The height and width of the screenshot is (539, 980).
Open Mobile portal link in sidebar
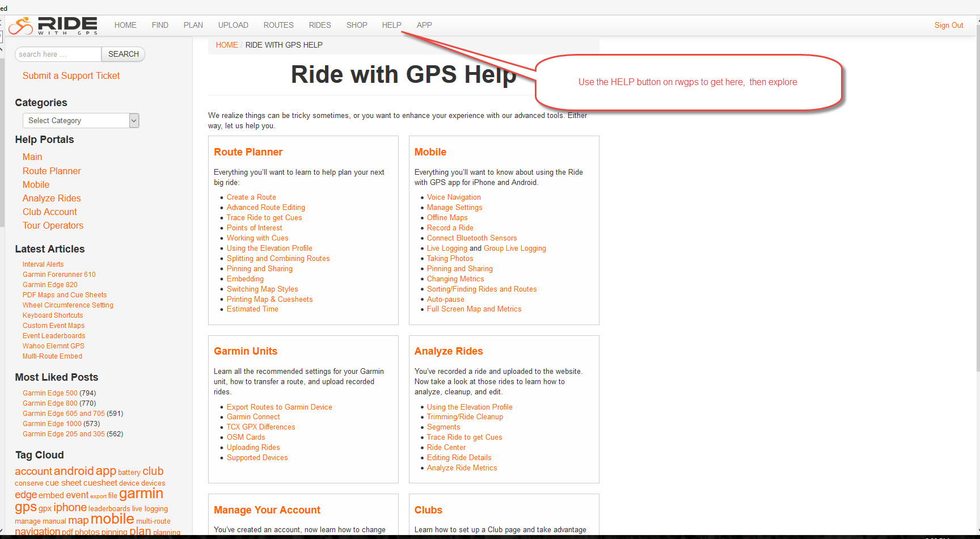coord(36,184)
